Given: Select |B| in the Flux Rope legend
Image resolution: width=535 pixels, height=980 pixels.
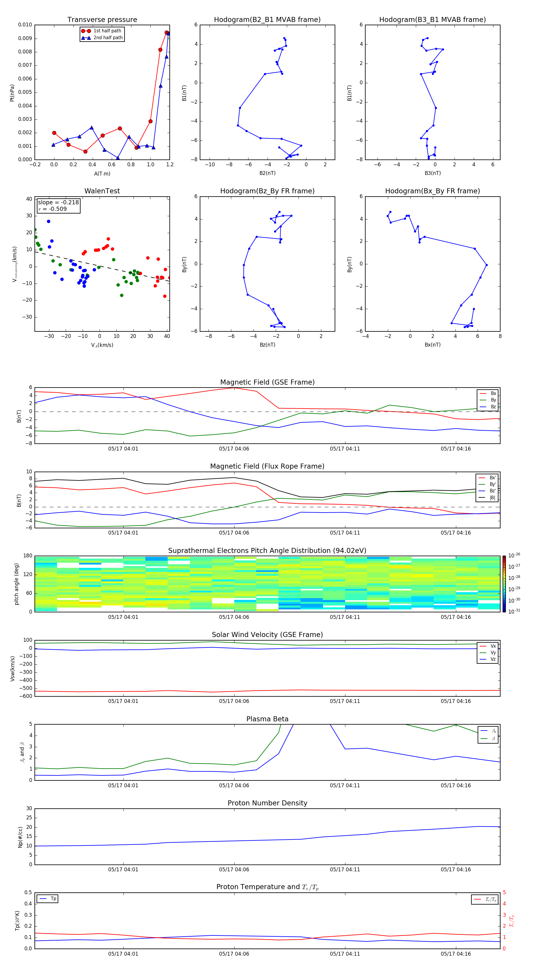Looking at the screenshot, I should [x=487, y=498].
